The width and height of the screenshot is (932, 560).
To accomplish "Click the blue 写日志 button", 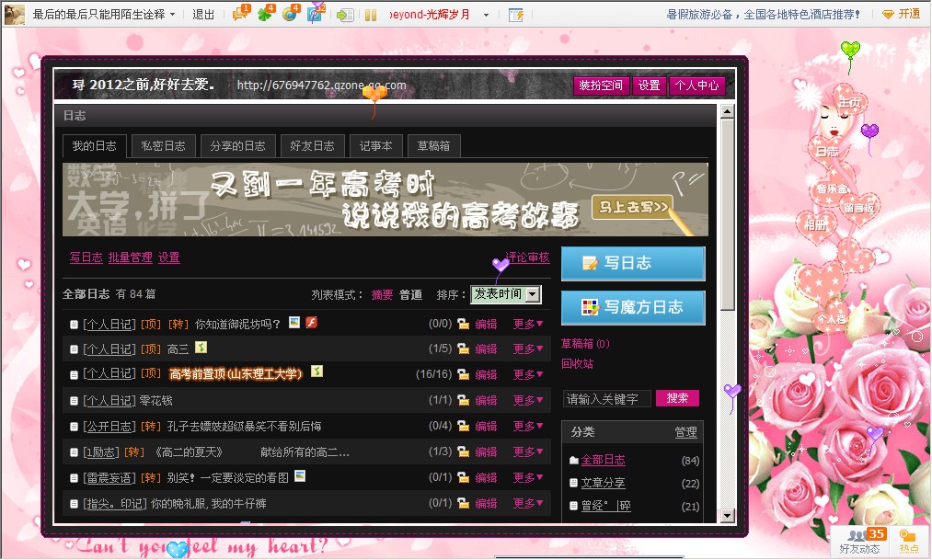I will (x=633, y=263).
